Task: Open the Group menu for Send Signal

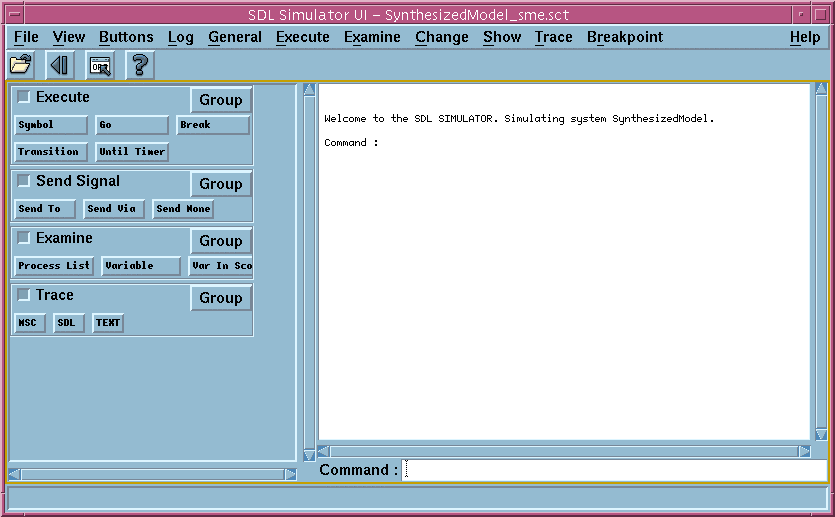Action: [x=220, y=184]
